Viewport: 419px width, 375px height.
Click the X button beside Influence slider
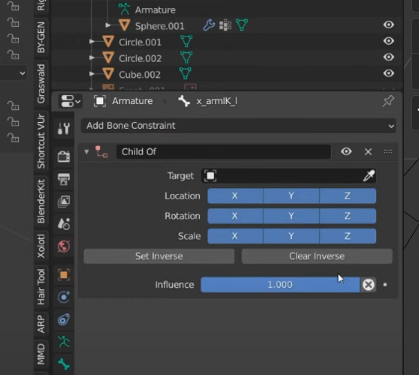point(368,285)
